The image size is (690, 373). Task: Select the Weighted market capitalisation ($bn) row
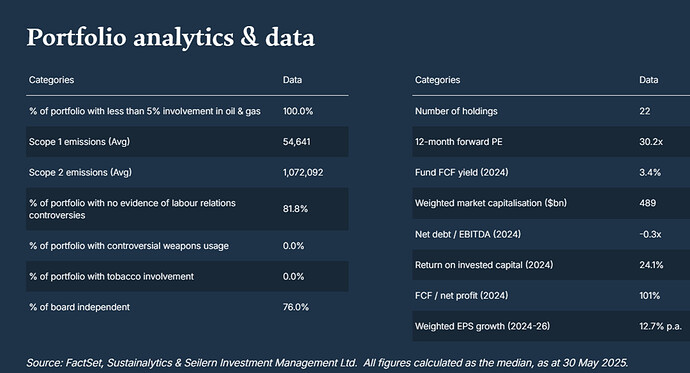pos(551,203)
